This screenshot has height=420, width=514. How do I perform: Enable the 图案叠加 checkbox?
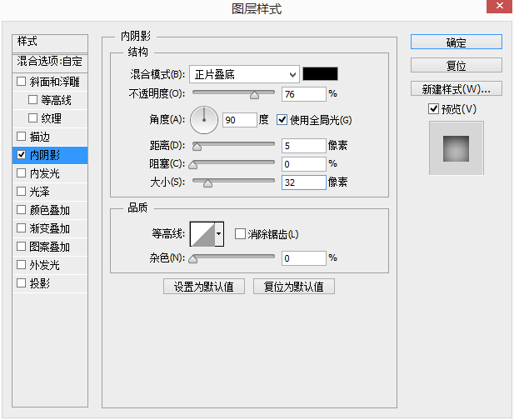pyautogui.click(x=22, y=246)
